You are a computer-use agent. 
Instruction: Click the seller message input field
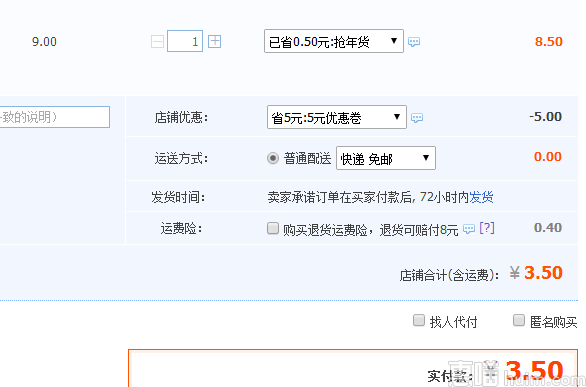[55, 117]
